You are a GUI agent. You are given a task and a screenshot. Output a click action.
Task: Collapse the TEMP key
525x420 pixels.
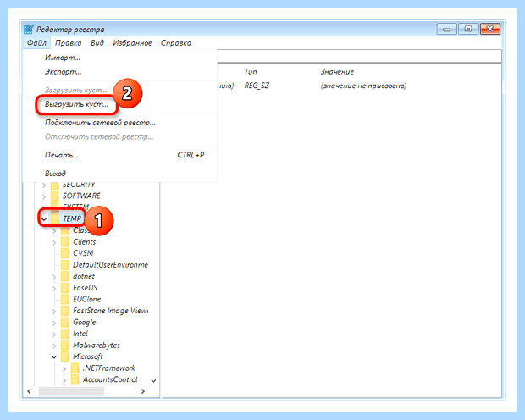click(44, 219)
